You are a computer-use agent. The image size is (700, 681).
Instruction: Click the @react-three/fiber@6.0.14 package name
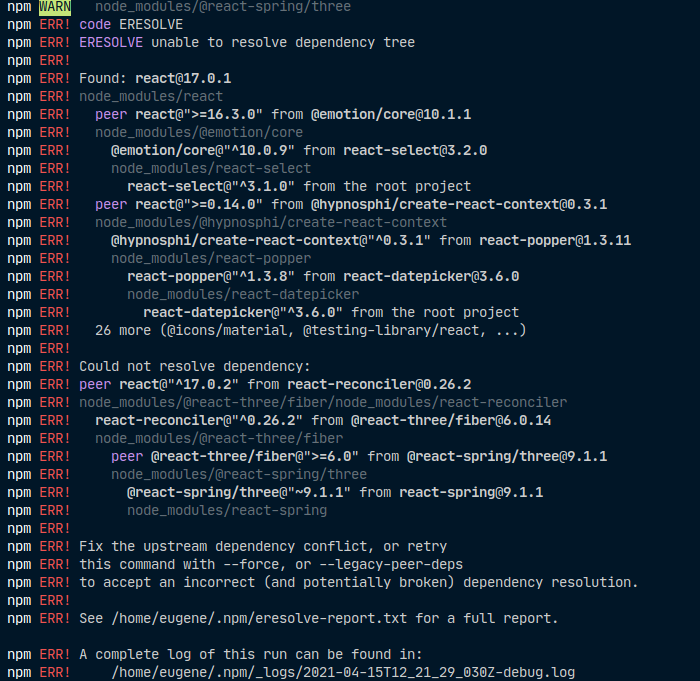(x=450, y=420)
